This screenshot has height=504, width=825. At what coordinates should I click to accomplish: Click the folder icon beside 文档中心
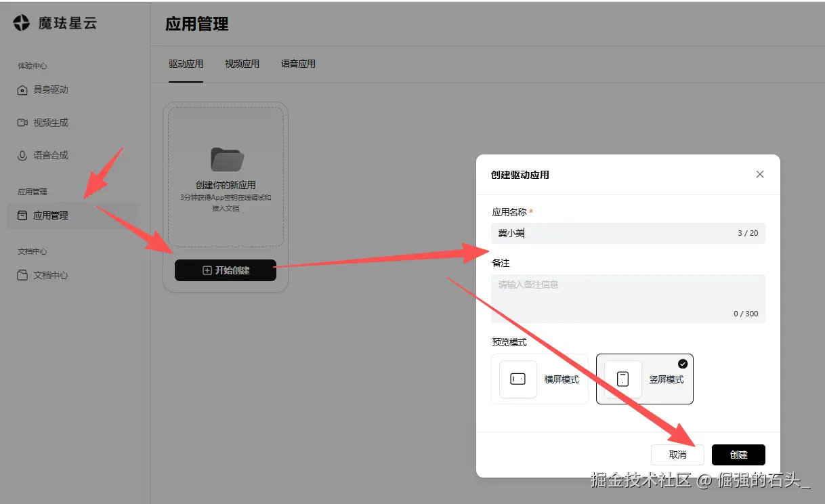tap(22, 275)
